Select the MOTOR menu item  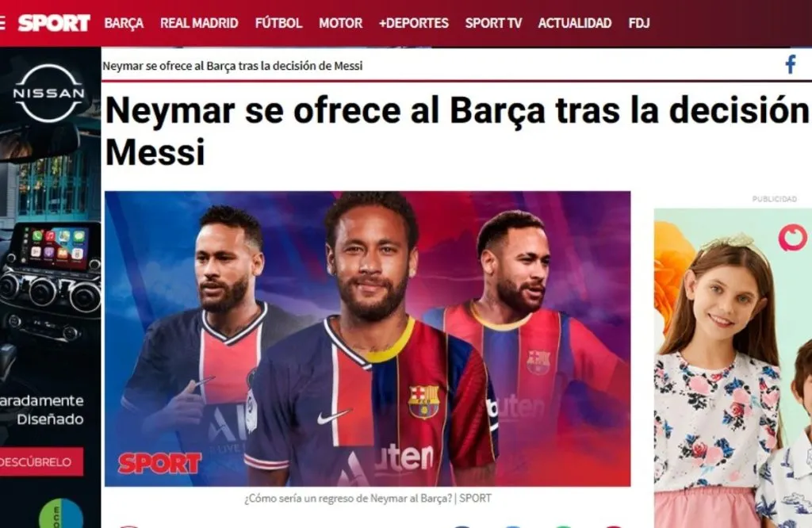pos(341,23)
